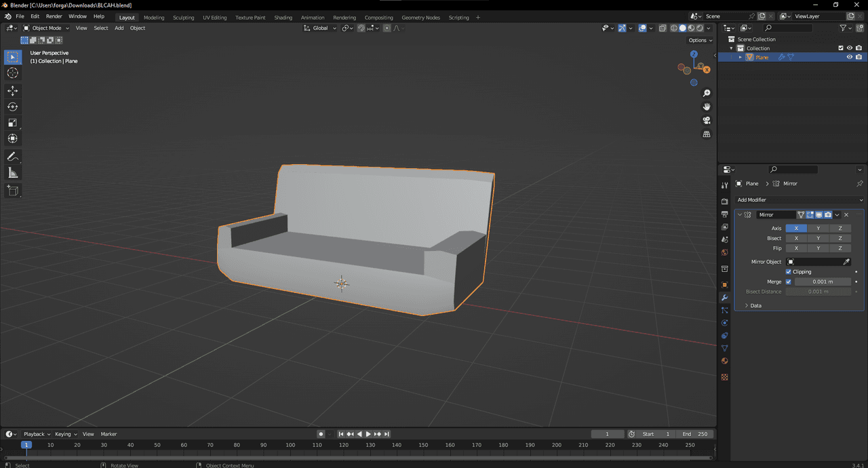
Task: Select the Scale tool
Action: 13,123
